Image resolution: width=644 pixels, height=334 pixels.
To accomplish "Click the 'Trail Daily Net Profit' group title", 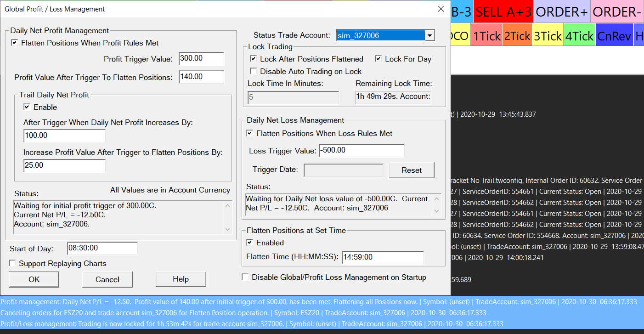I will (x=54, y=95).
